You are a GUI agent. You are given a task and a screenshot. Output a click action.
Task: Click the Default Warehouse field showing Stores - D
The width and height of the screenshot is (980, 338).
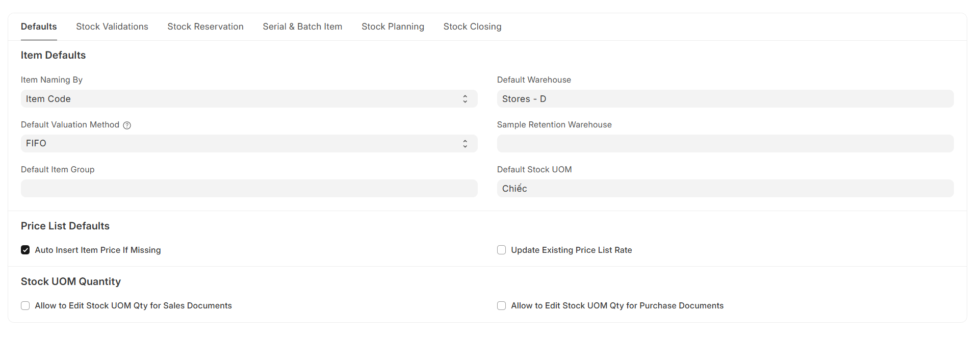pyautogui.click(x=725, y=98)
